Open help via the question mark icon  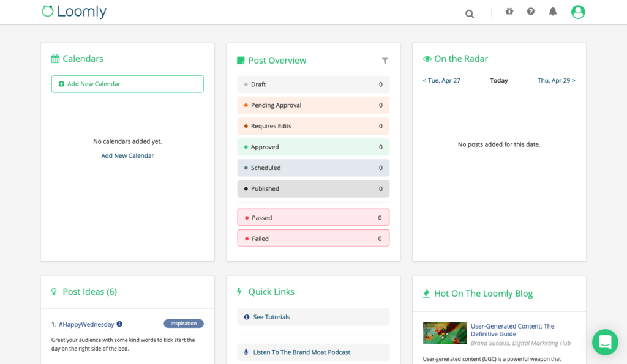[530, 11]
